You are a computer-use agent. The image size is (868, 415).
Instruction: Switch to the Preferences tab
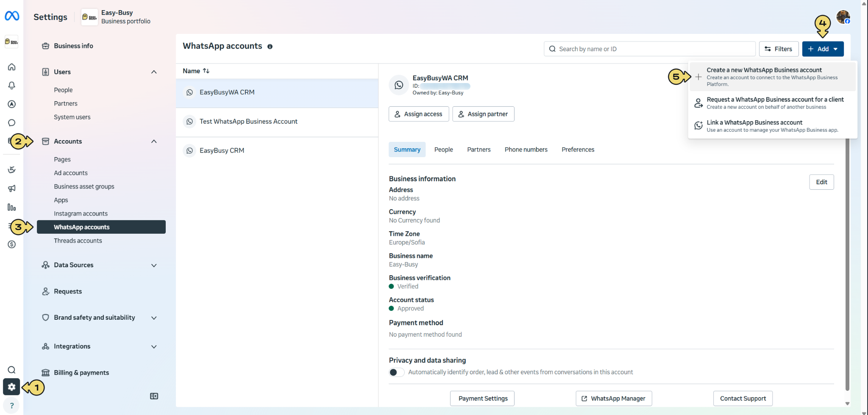point(578,149)
